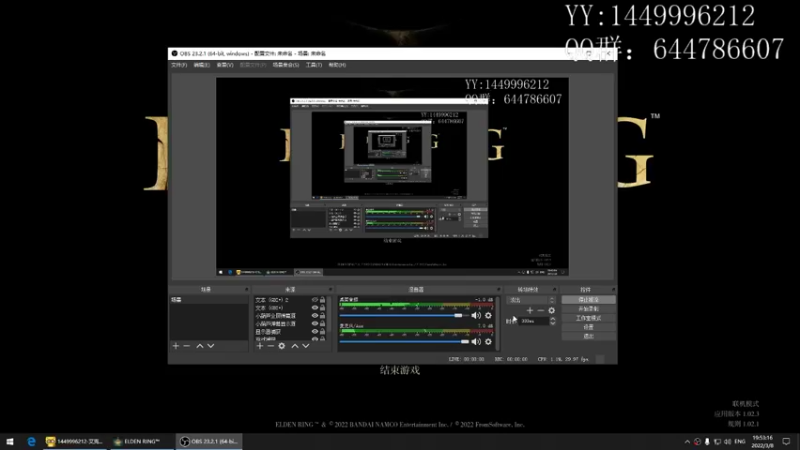The height and width of the screenshot is (450, 800).
Task: Open notification center in taskbar
Action: pos(786,441)
